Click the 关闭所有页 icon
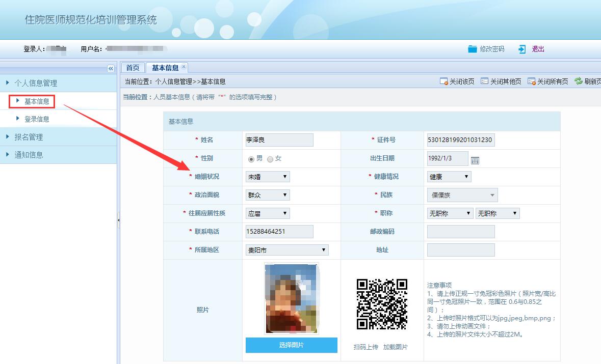601x364 pixels. (x=531, y=81)
